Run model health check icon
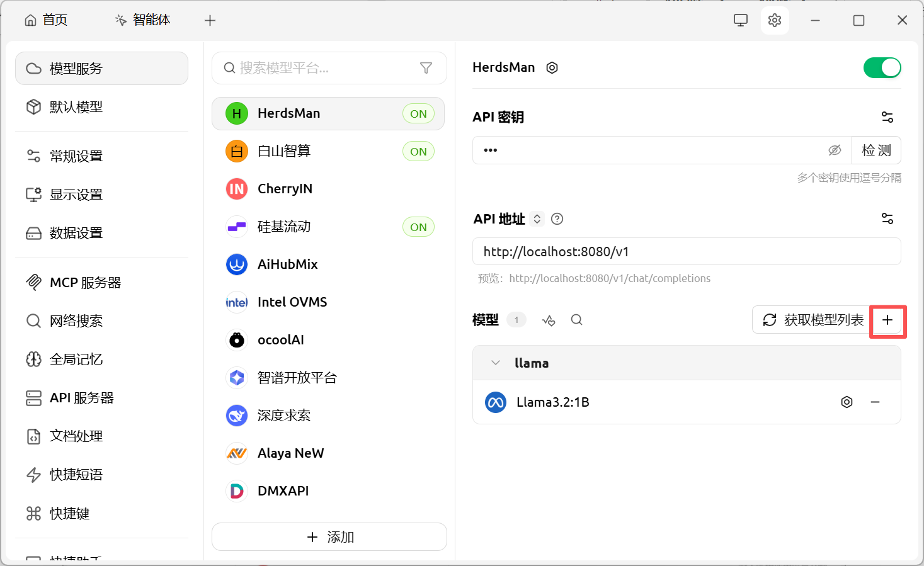Screen dimensions: 924x566 549,320
